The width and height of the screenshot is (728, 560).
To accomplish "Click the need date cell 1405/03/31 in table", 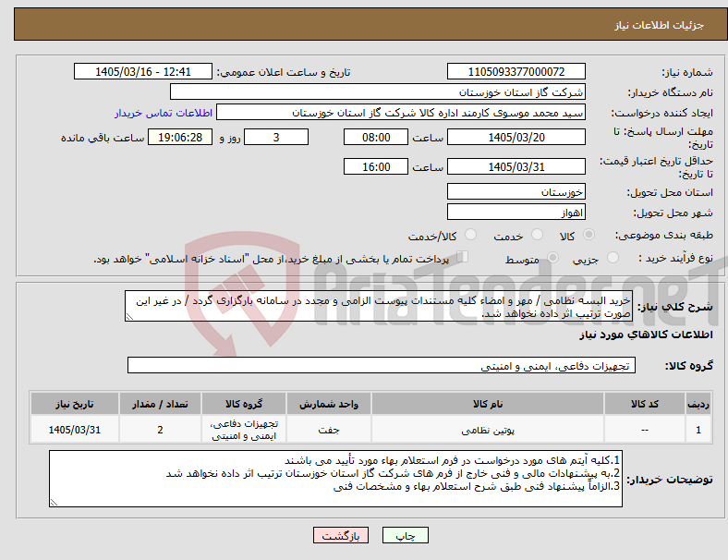I will pyautogui.click(x=75, y=430).
